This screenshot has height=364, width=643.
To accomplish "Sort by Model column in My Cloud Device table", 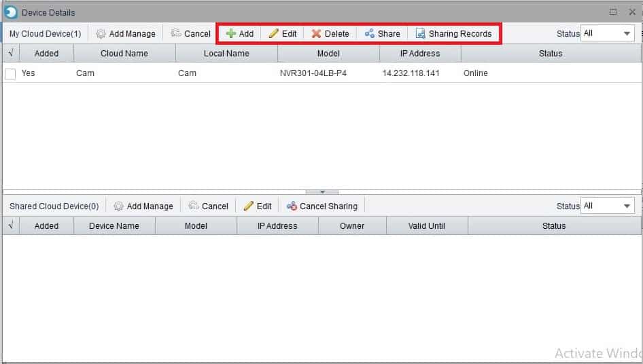I will (328, 53).
